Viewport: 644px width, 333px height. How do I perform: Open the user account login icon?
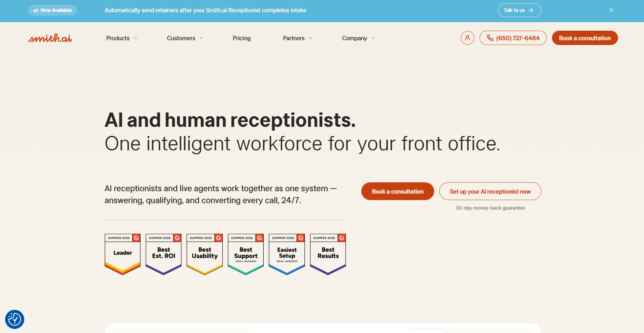[467, 38]
